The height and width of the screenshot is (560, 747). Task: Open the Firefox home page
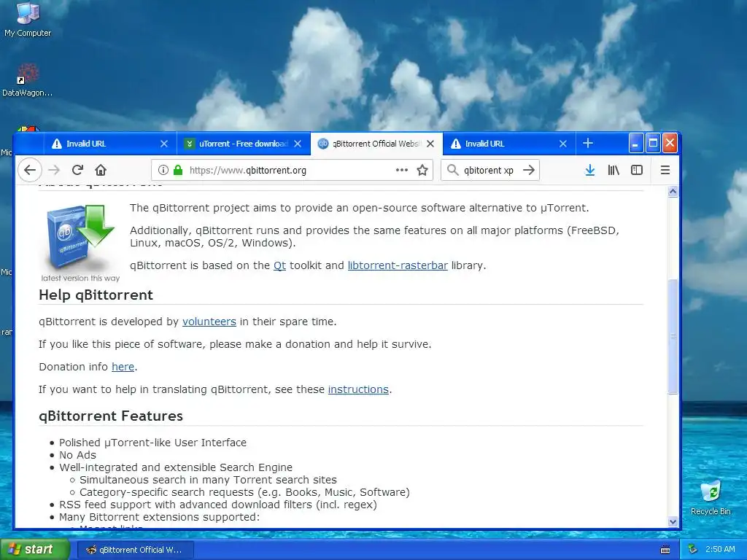[x=101, y=170]
